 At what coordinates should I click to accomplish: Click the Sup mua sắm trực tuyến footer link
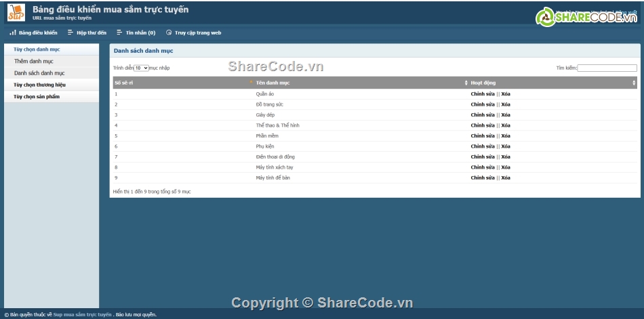82,315
